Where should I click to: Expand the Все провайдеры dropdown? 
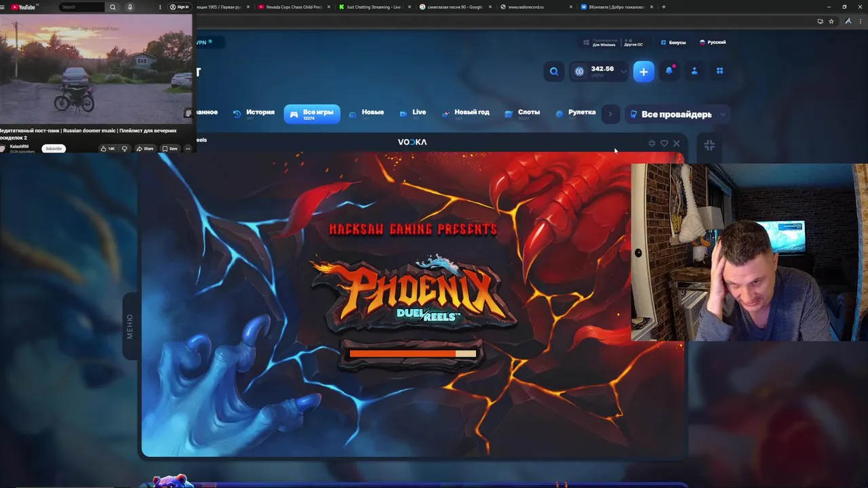677,114
